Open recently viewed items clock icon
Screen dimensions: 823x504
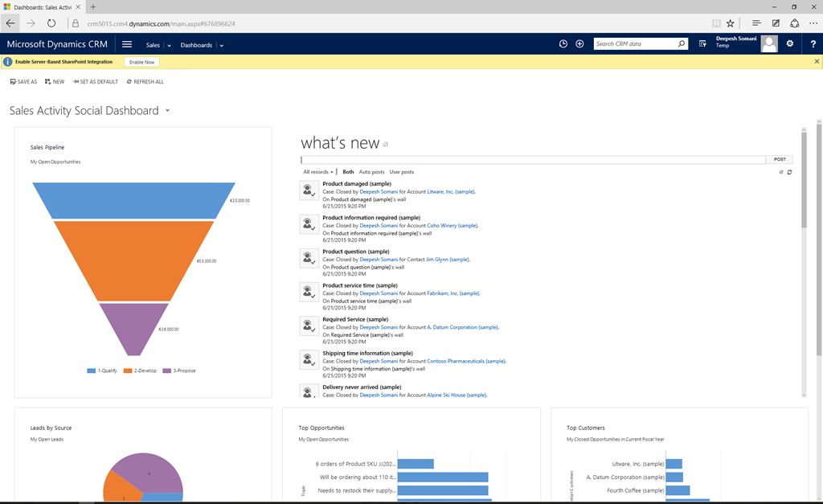pos(563,44)
